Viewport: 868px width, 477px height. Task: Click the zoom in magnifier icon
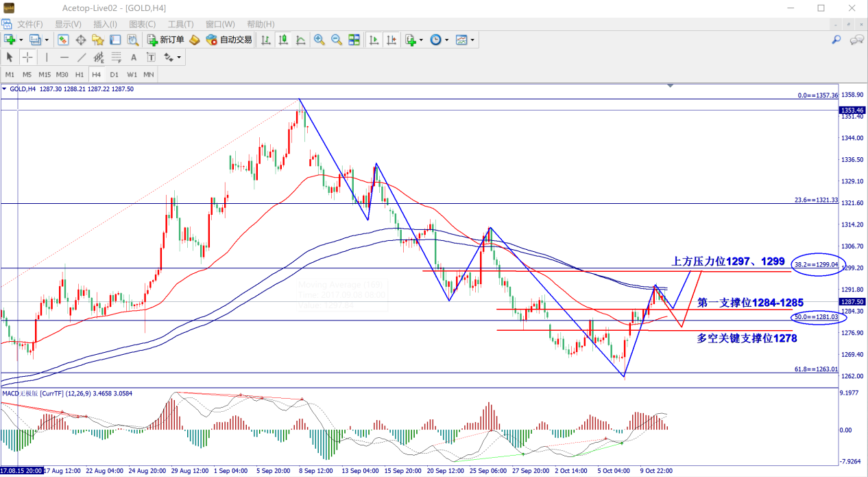point(319,40)
